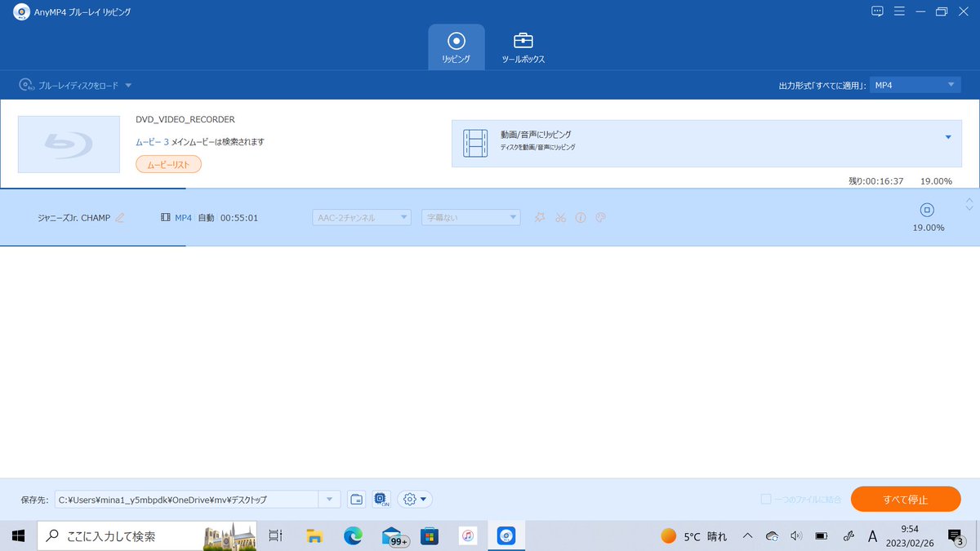This screenshot has width=980, height=551.
Task: Click the DVD_VIDEO_RECORDER disc title
Action: (x=185, y=120)
